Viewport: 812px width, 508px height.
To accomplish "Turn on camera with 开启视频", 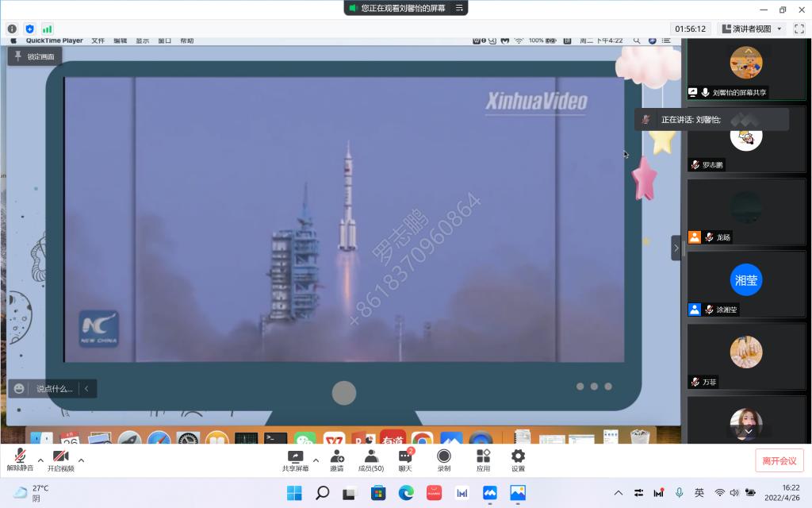I will (x=60, y=460).
